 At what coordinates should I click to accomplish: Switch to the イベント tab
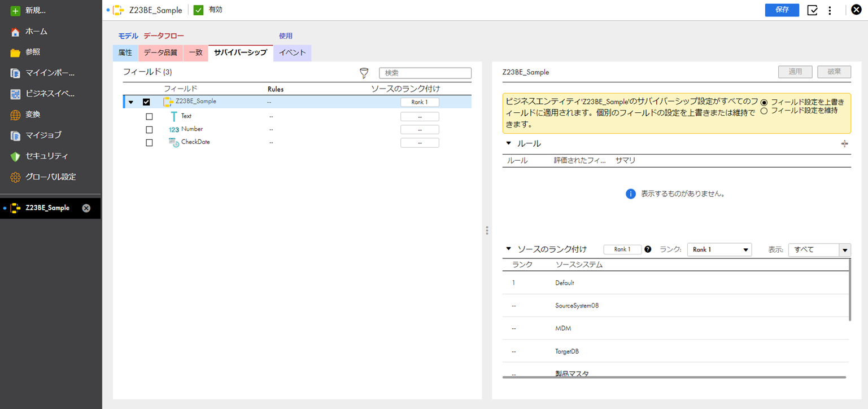pyautogui.click(x=293, y=53)
